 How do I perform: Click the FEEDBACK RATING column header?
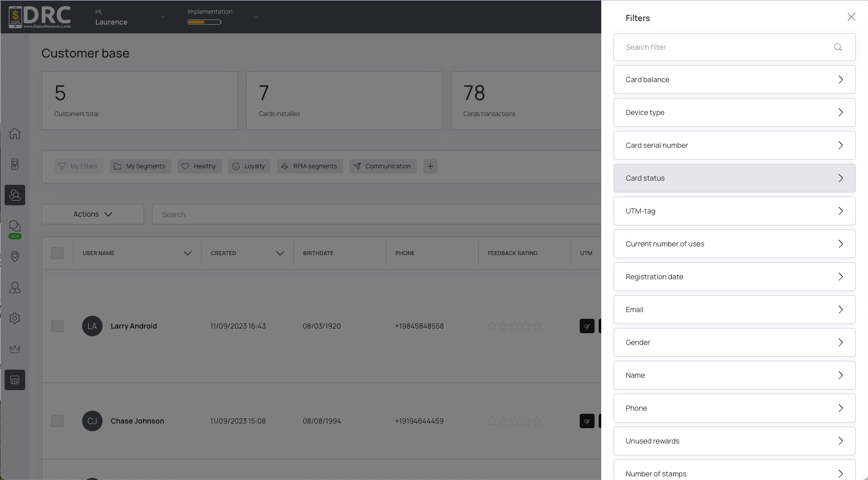[x=512, y=253]
